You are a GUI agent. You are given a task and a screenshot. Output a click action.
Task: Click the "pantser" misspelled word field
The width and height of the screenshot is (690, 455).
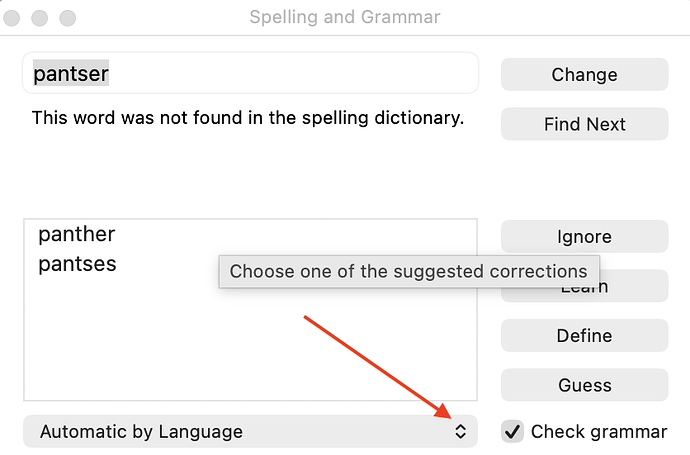click(x=250, y=74)
